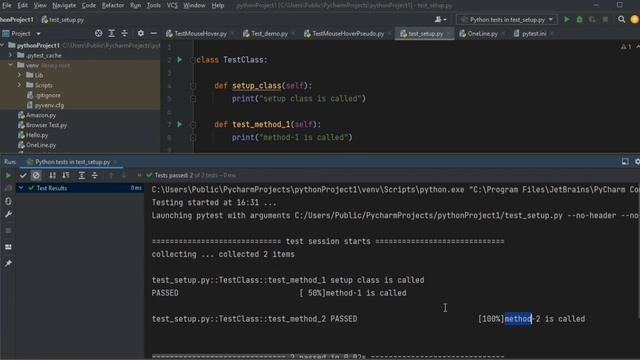Open OneLine.py in the project tree

pyautogui.click(x=37, y=145)
